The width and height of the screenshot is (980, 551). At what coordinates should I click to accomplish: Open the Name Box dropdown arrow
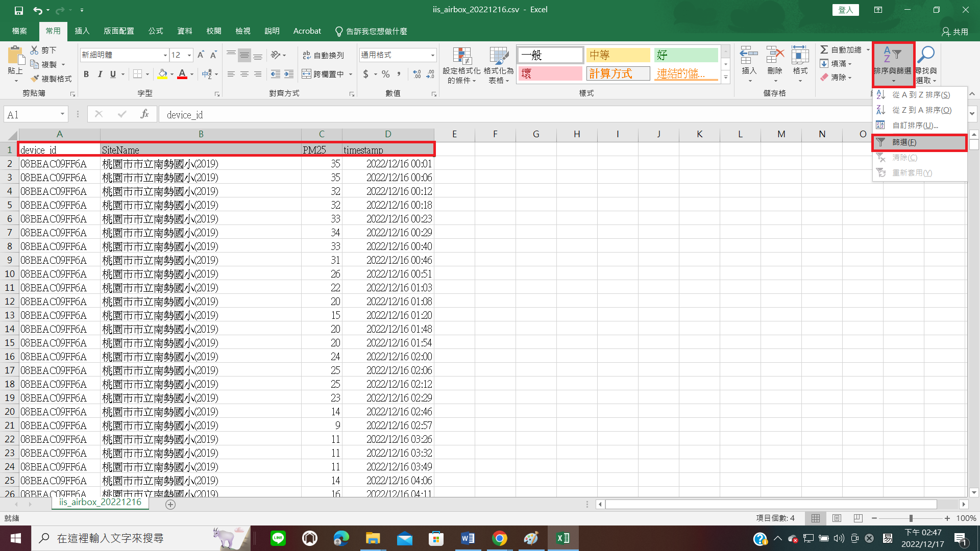[x=62, y=114]
